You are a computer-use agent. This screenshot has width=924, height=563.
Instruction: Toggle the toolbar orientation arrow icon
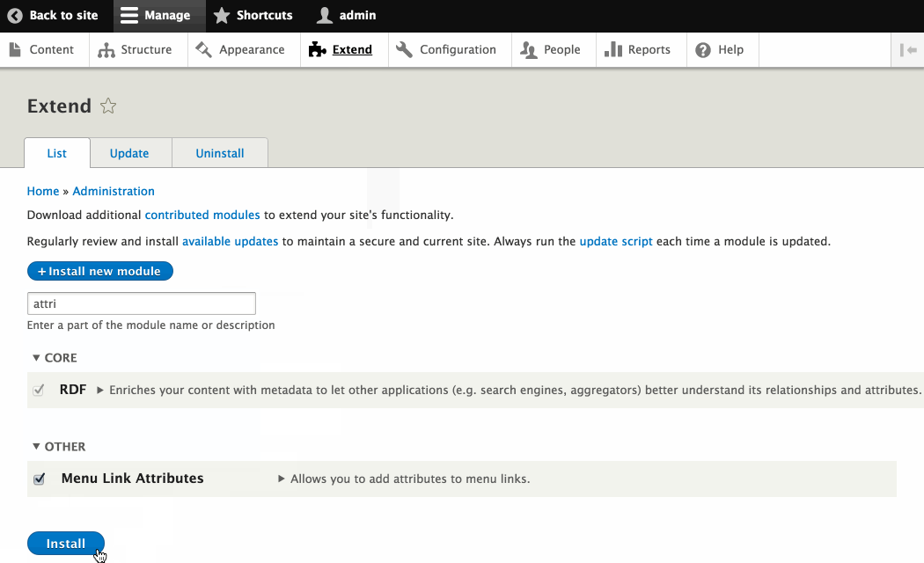[907, 50]
